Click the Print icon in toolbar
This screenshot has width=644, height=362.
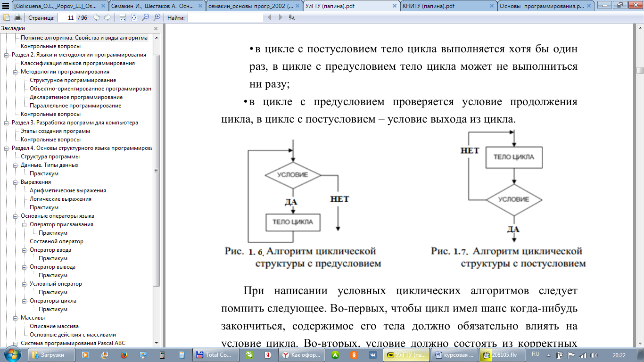[x=17, y=17]
